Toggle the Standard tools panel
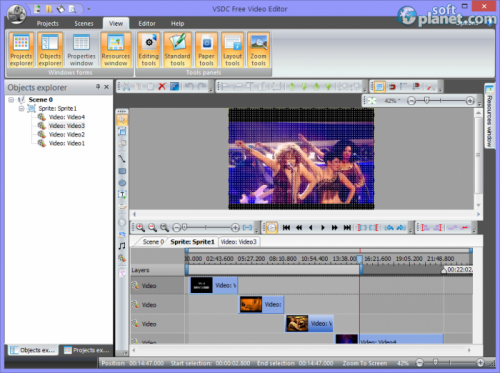 point(177,50)
